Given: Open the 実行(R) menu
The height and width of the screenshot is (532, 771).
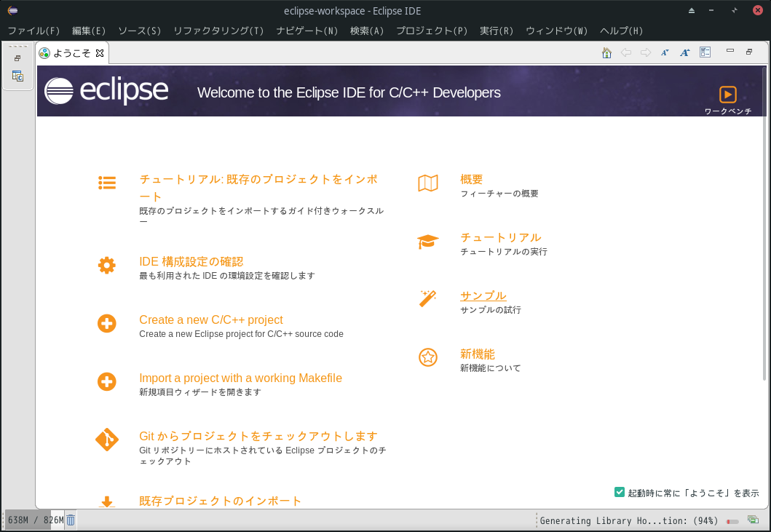Looking at the screenshot, I should pyautogui.click(x=496, y=31).
